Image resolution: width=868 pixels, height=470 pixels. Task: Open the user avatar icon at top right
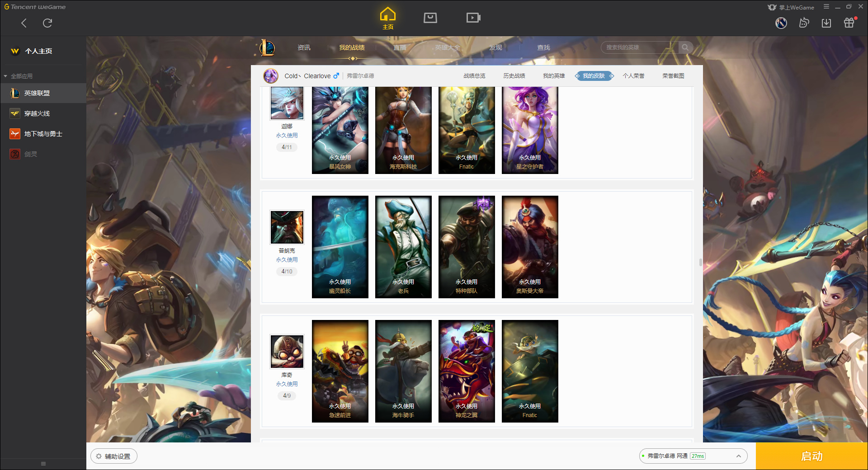coord(781,23)
